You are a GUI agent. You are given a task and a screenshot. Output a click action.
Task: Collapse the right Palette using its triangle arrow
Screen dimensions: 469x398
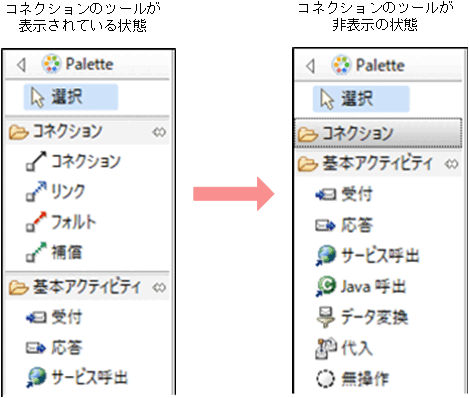click(311, 66)
